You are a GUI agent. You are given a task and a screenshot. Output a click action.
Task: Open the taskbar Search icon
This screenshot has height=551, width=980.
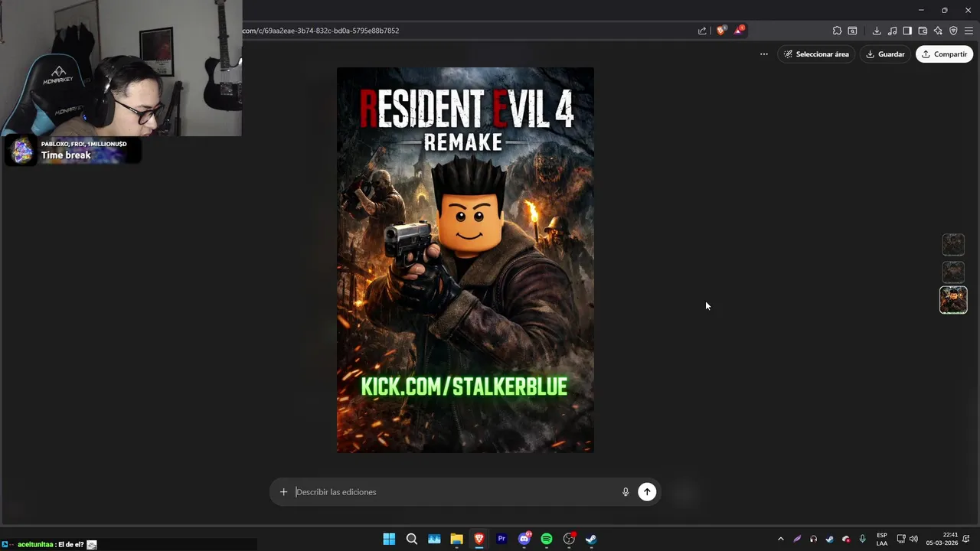click(x=412, y=539)
